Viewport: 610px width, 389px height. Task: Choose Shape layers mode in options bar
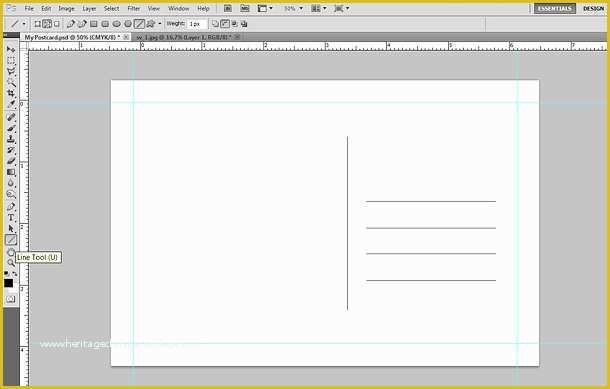[37, 24]
